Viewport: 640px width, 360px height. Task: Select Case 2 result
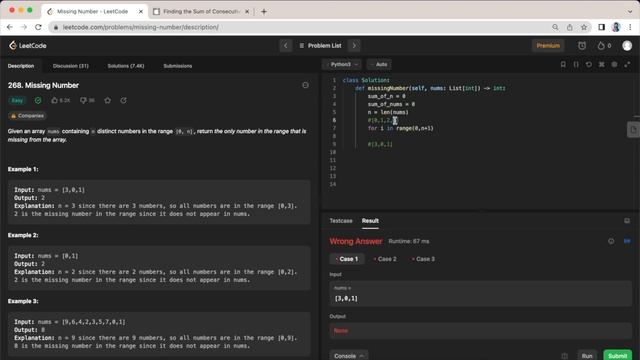point(385,259)
